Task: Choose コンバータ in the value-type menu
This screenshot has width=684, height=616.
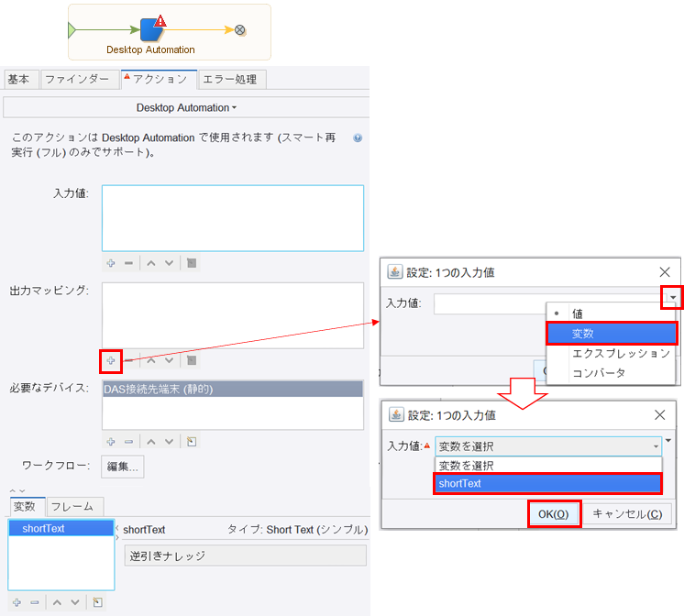Action: [612, 373]
